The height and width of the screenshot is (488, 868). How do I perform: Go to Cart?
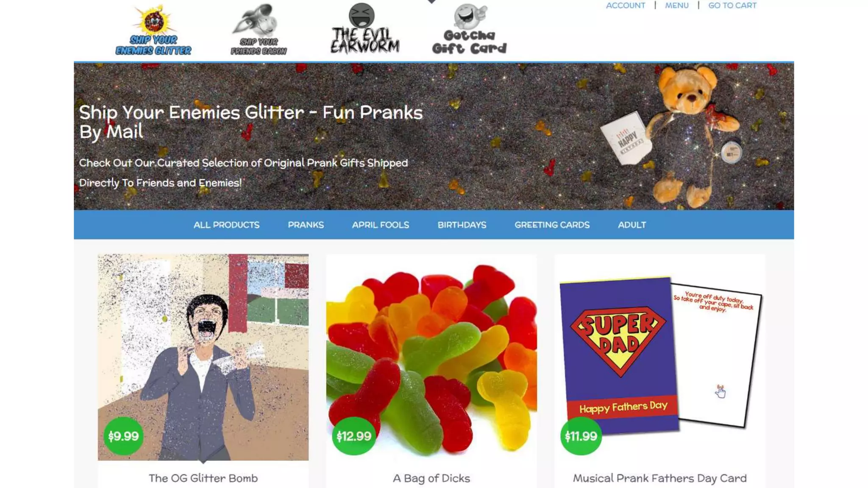732,6
